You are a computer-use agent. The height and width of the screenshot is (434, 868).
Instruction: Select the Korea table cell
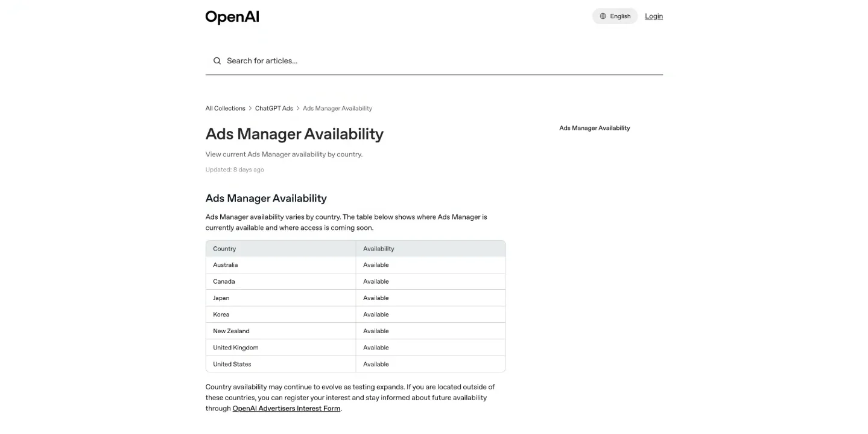(280, 314)
